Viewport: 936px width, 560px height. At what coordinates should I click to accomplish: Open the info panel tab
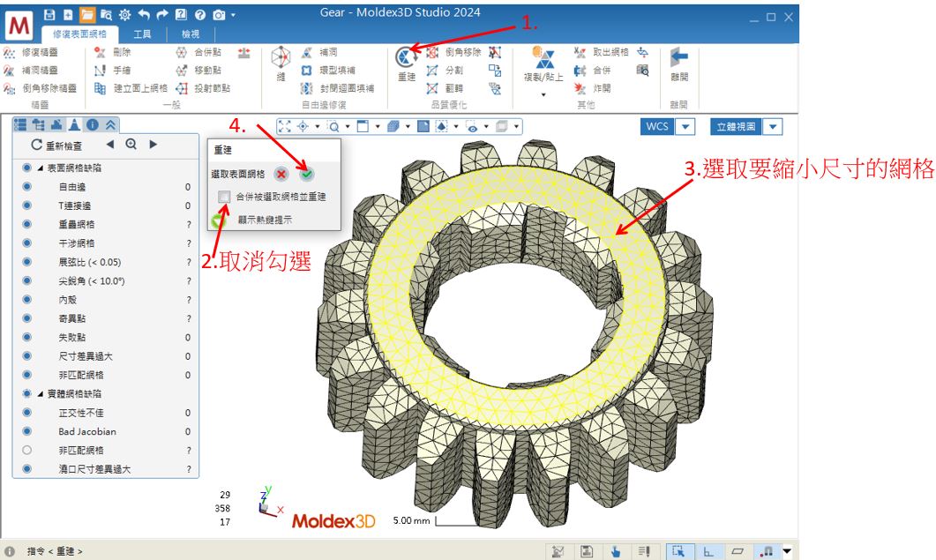point(93,124)
